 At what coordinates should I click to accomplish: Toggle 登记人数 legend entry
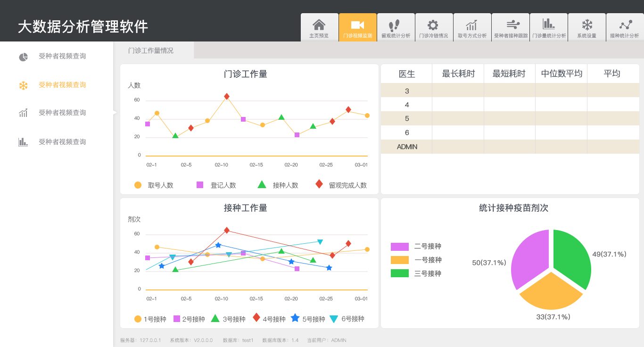[x=216, y=185]
